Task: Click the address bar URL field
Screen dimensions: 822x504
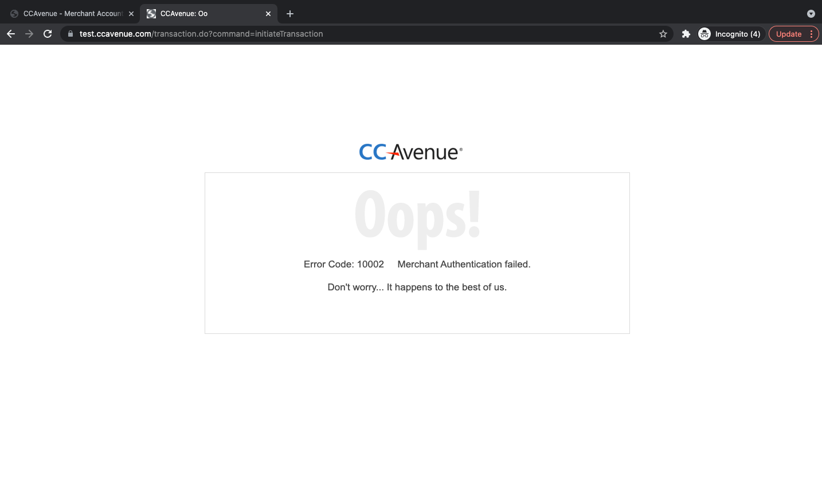Action: tap(367, 34)
